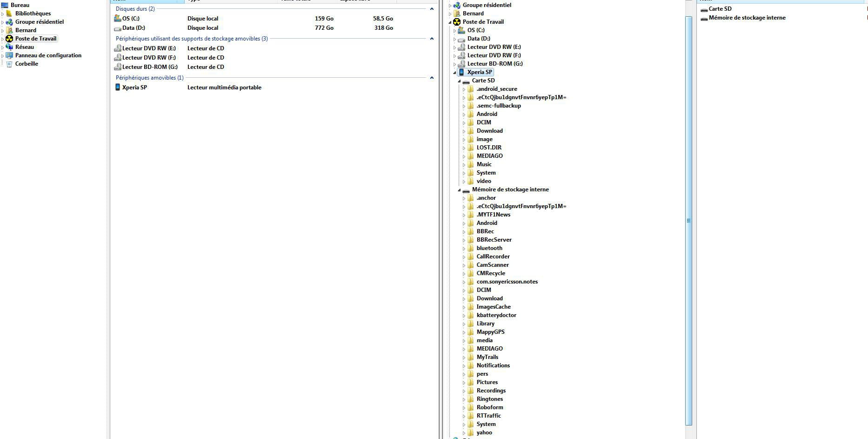
Task: Click the Panneau de configuration icon
Action: coord(9,55)
